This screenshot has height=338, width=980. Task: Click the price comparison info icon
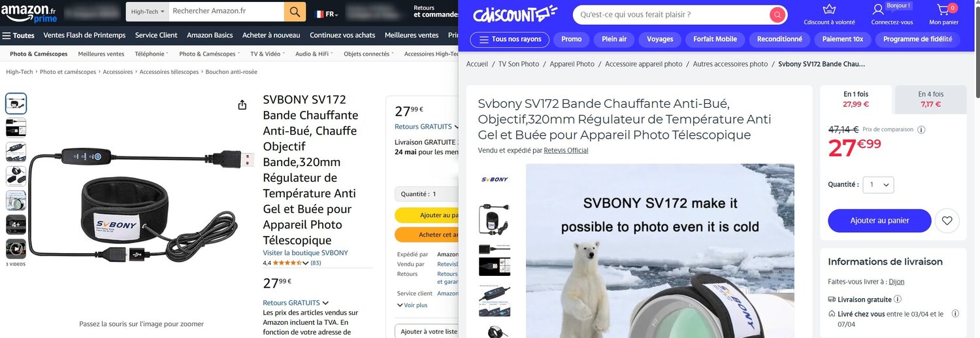pyautogui.click(x=921, y=129)
